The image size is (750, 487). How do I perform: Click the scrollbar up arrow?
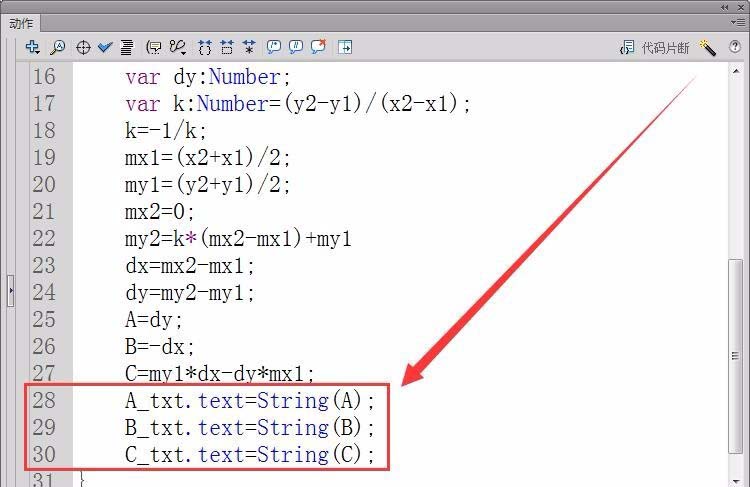736,71
